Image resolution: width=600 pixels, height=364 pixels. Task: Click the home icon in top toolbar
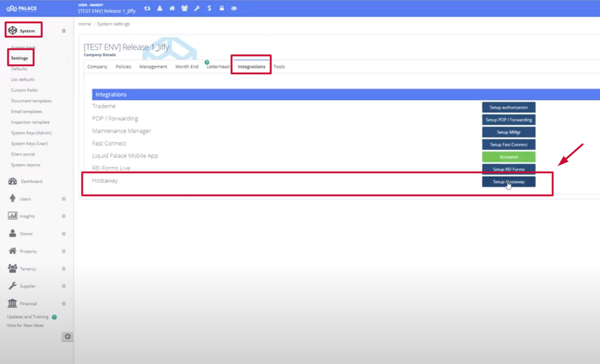[x=172, y=9]
